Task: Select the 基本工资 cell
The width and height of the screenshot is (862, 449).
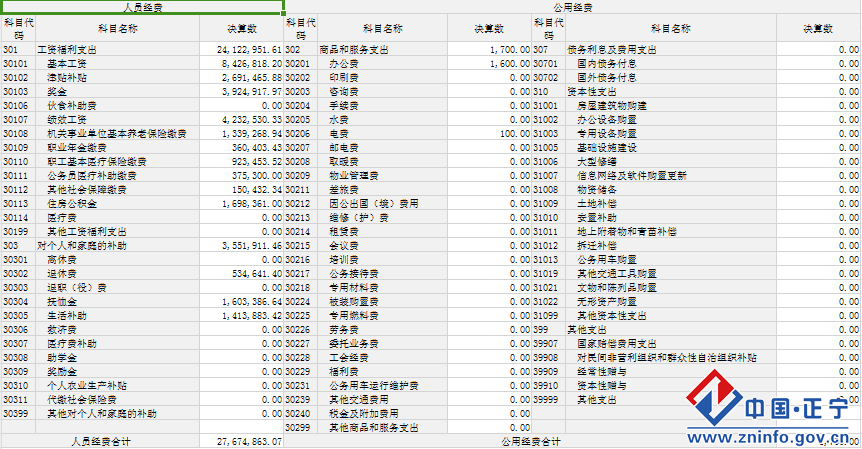Action: (x=118, y=64)
